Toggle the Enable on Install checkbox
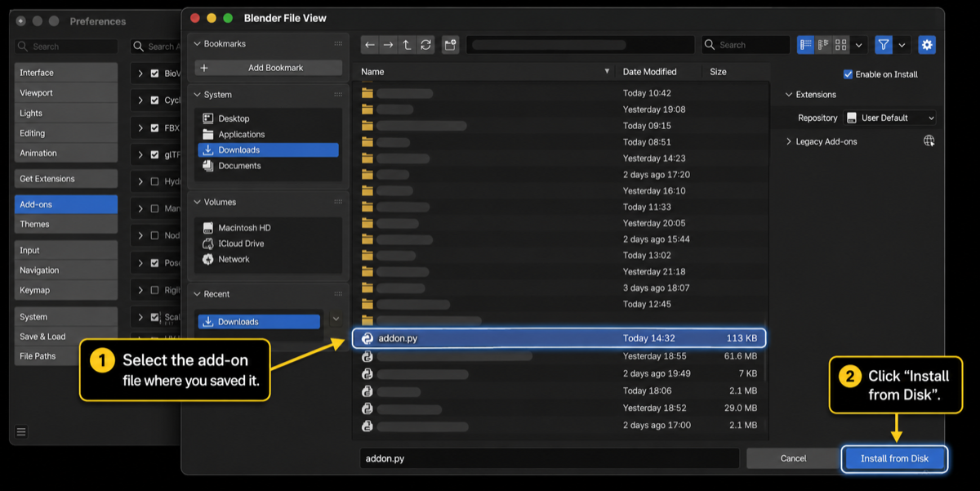The width and height of the screenshot is (980, 491). click(848, 74)
